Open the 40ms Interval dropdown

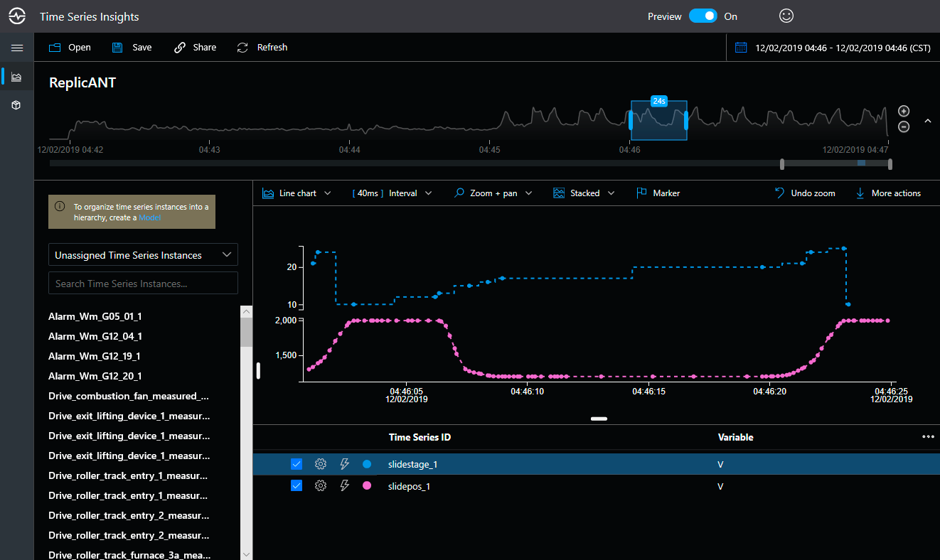pyautogui.click(x=392, y=193)
